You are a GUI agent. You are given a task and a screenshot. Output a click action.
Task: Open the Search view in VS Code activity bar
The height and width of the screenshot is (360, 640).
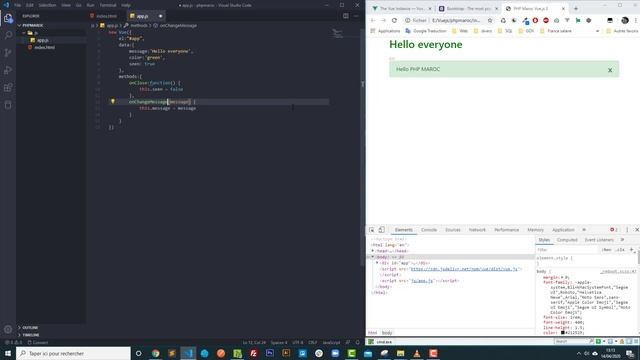click(8, 36)
